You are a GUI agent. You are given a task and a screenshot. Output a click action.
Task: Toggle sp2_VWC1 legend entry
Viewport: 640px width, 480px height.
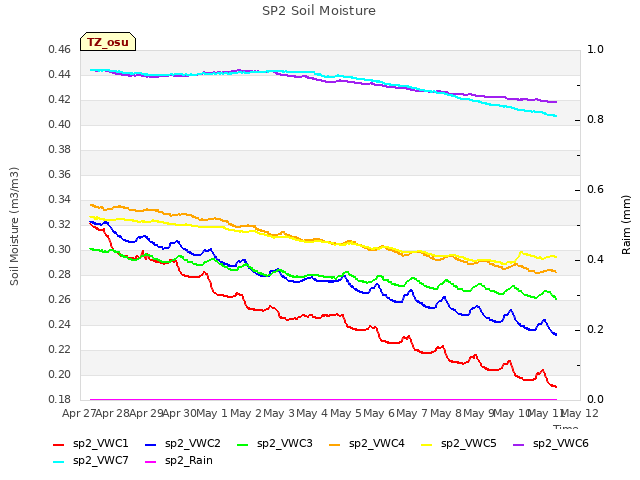91,444
